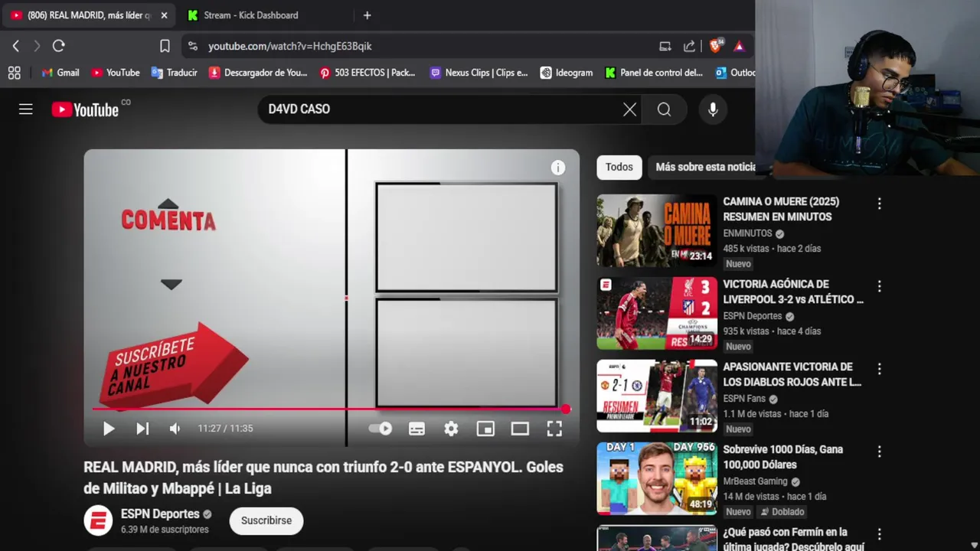Share this page icon in address bar
Image resolution: width=980 pixels, height=551 pixels.
[689, 46]
